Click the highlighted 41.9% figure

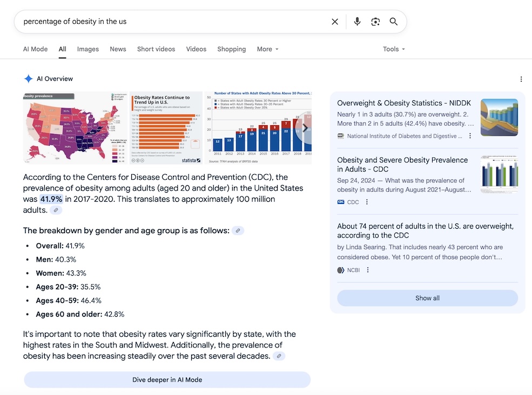51,199
